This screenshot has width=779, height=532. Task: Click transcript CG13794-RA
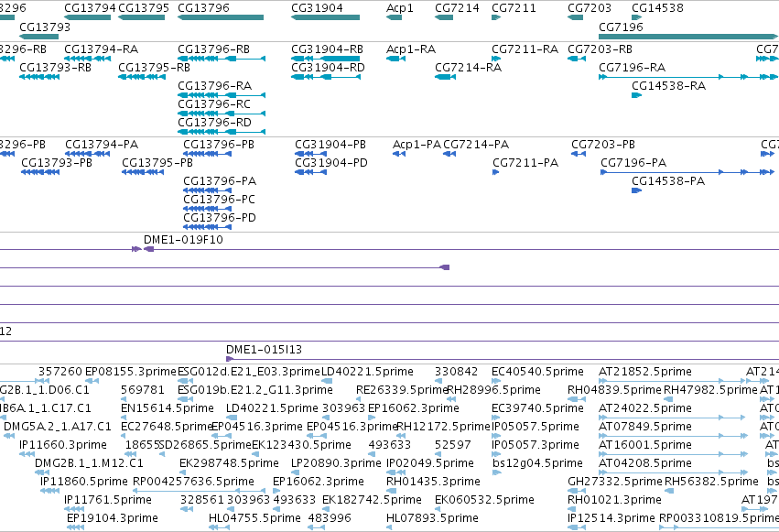[102, 49]
